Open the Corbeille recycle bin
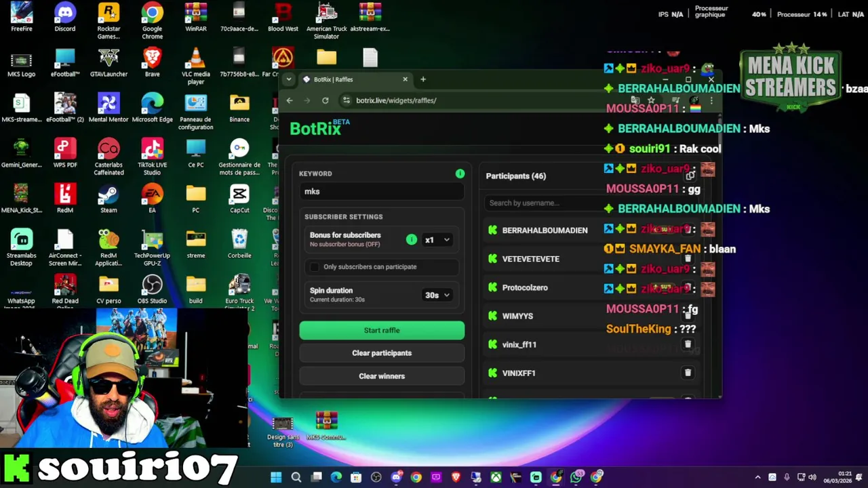This screenshot has width=868, height=488. pyautogui.click(x=239, y=244)
